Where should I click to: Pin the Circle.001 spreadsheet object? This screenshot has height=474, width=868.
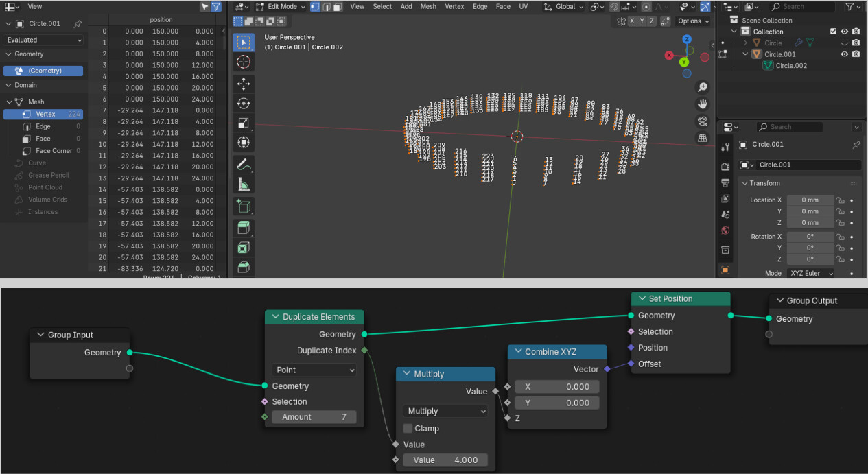click(78, 23)
